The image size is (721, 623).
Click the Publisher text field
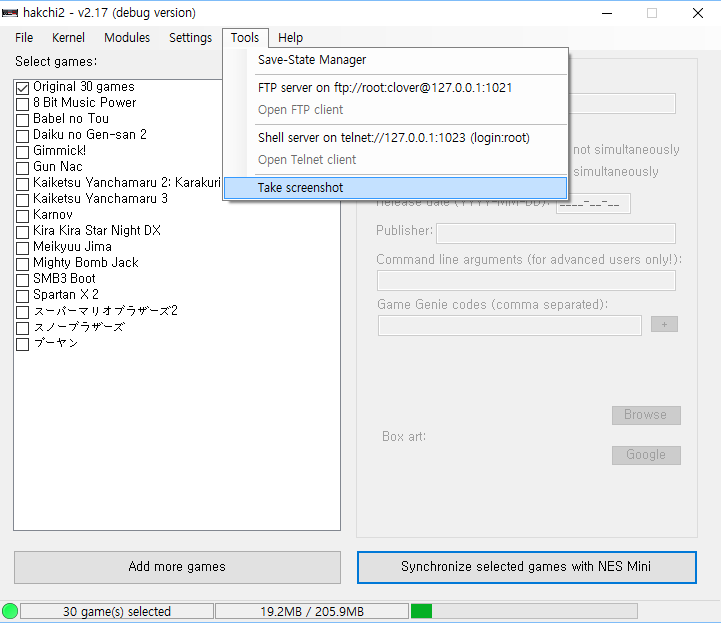click(x=555, y=233)
